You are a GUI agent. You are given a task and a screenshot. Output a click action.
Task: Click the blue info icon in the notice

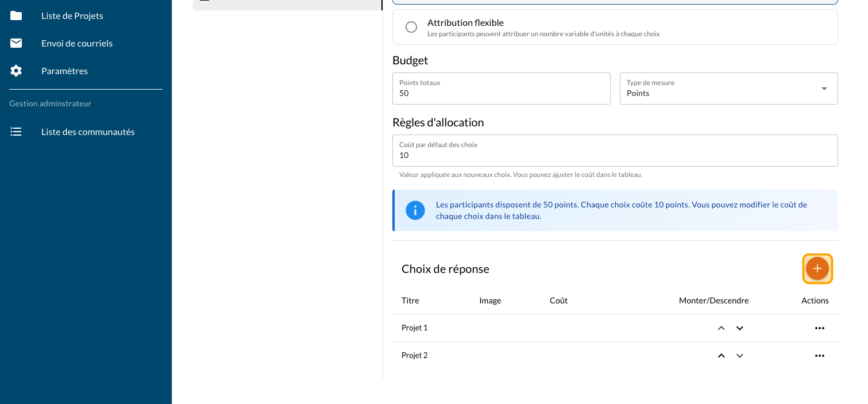coord(415,210)
